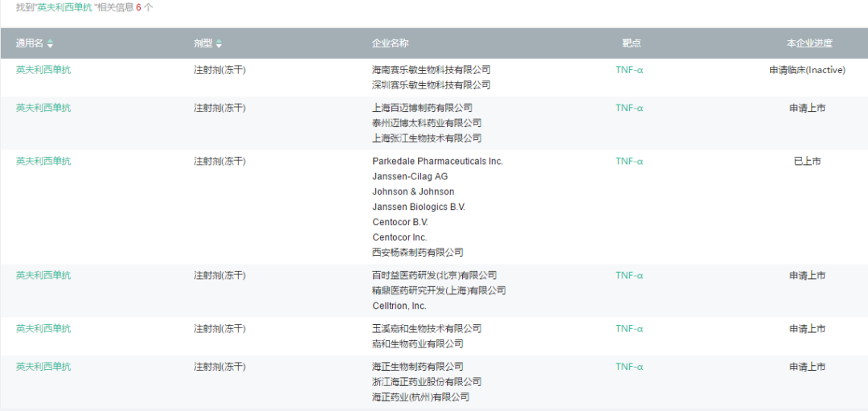This screenshot has width=868, height=411.
Task: Click the 靶点 column header
Action: [631, 43]
